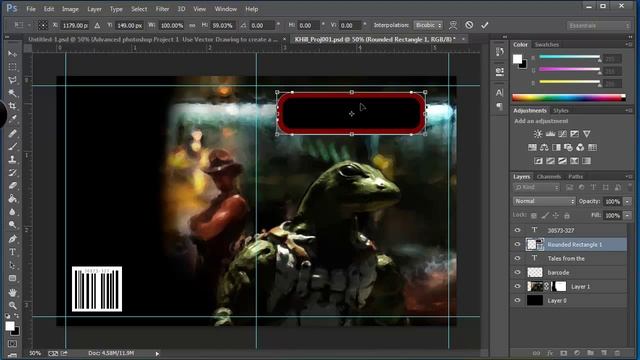Switch to the Swatches tab

[x=547, y=44]
